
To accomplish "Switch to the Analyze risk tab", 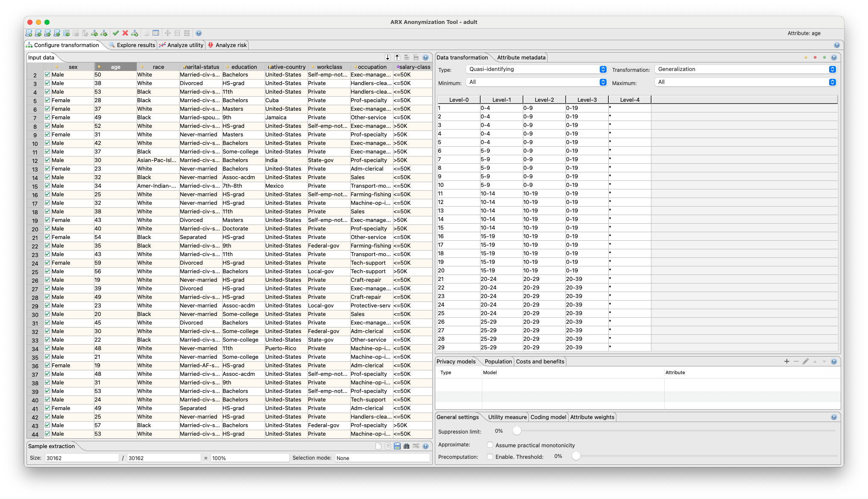I will point(227,45).
